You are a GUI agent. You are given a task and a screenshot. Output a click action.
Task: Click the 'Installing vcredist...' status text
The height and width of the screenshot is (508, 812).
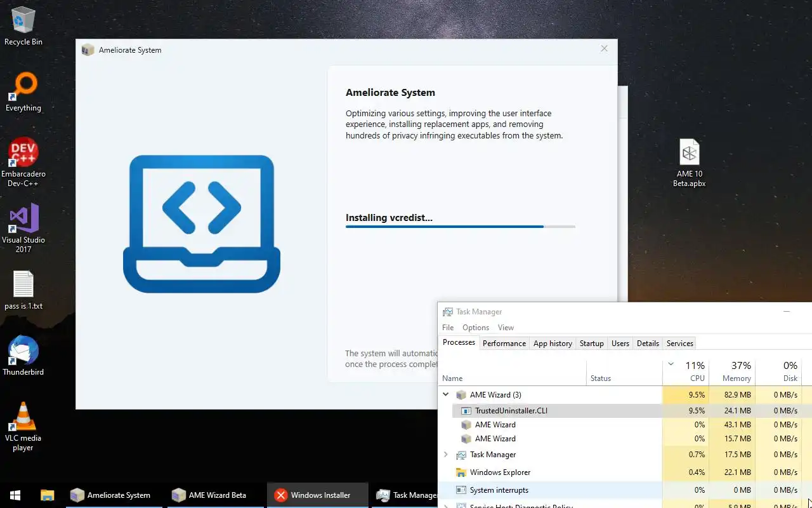(389, 218)
